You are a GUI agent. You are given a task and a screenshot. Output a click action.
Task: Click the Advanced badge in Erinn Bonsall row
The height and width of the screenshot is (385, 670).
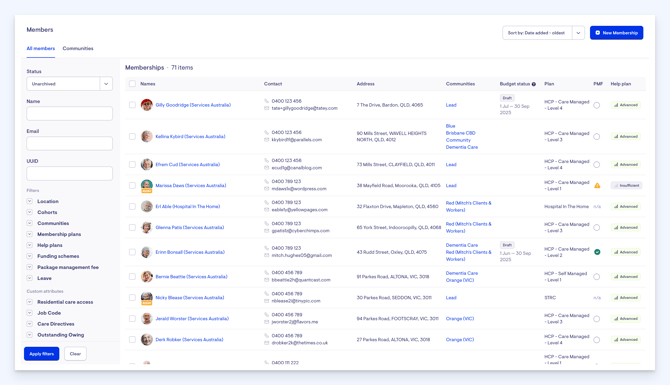626,252
